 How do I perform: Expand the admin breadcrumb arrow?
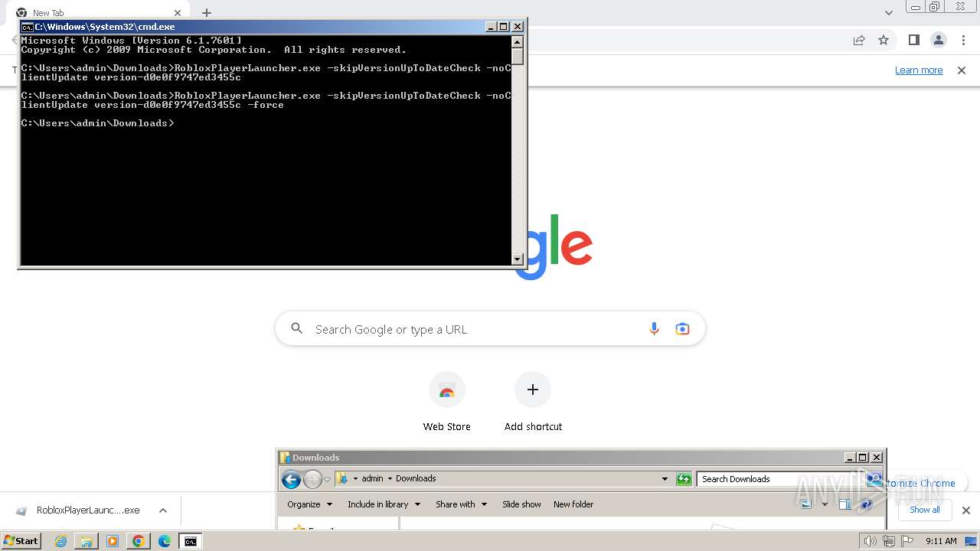(390, 479)
